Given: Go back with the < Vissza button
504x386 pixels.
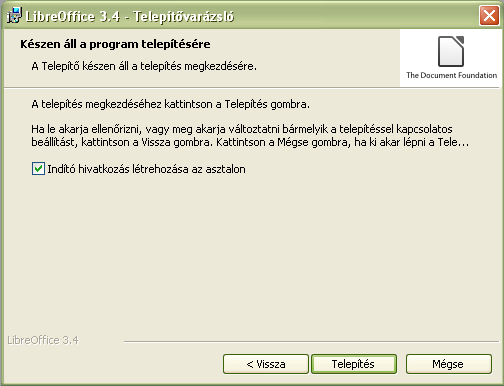Looking at the screenshot, I should [266, 364].
